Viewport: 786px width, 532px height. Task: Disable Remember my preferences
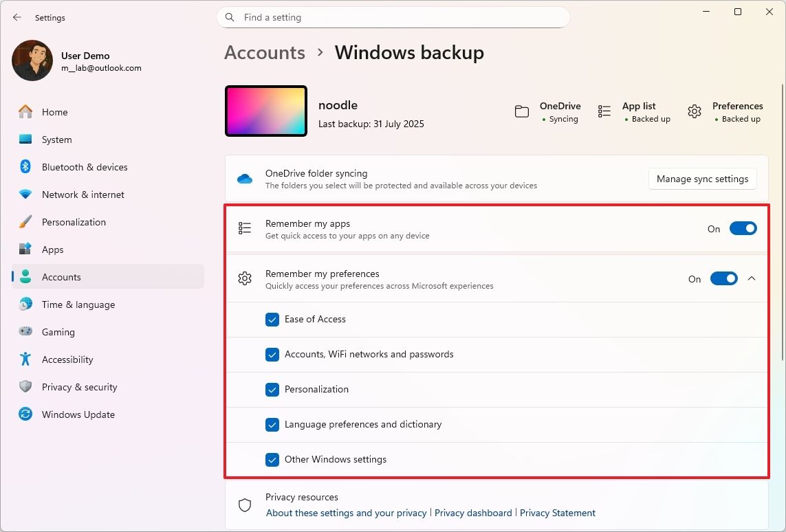(724, 278)
